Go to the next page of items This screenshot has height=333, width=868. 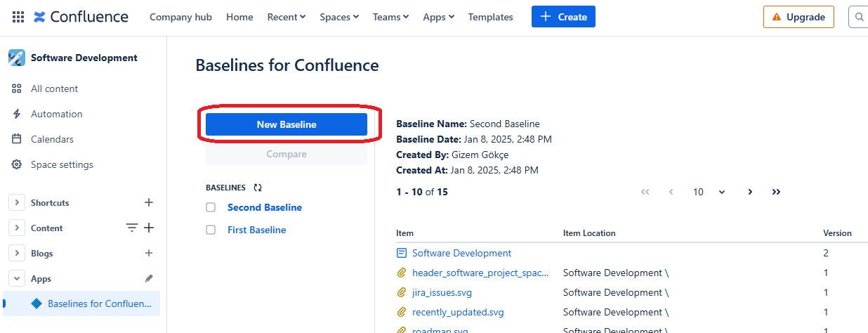750,192
